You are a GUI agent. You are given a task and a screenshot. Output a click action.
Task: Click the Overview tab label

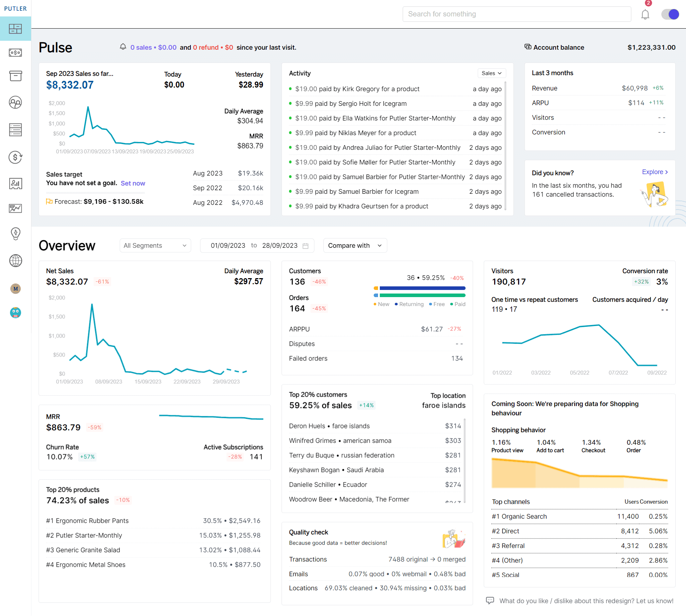68,245
